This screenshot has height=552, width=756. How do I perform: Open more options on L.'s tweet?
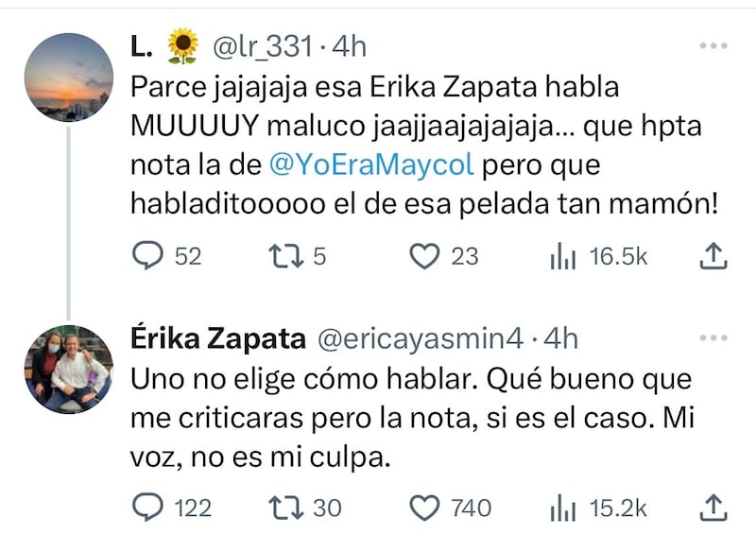tap(713, 45)
